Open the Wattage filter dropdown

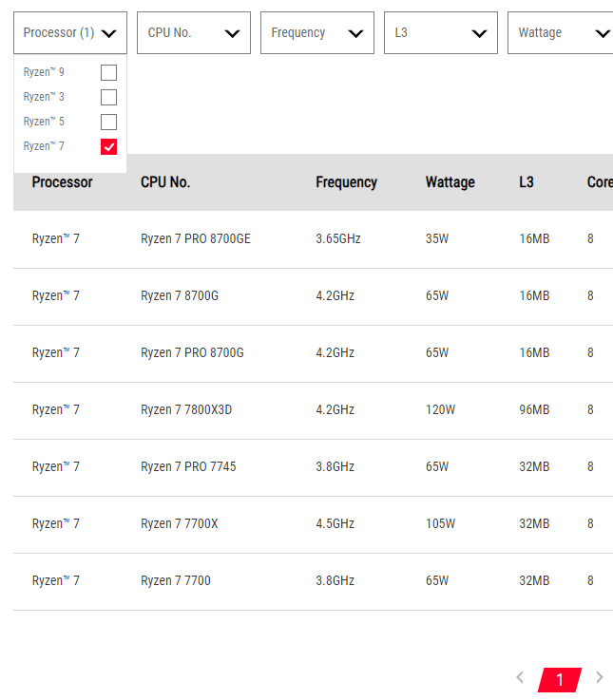tap(561, 33)
